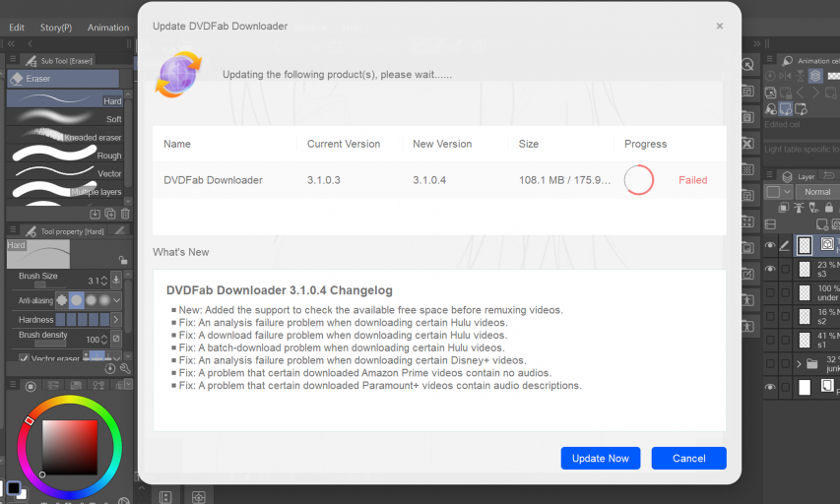Import sub tool material icon
This screenshot has height=504, width=840.
[x=95, y=214]
